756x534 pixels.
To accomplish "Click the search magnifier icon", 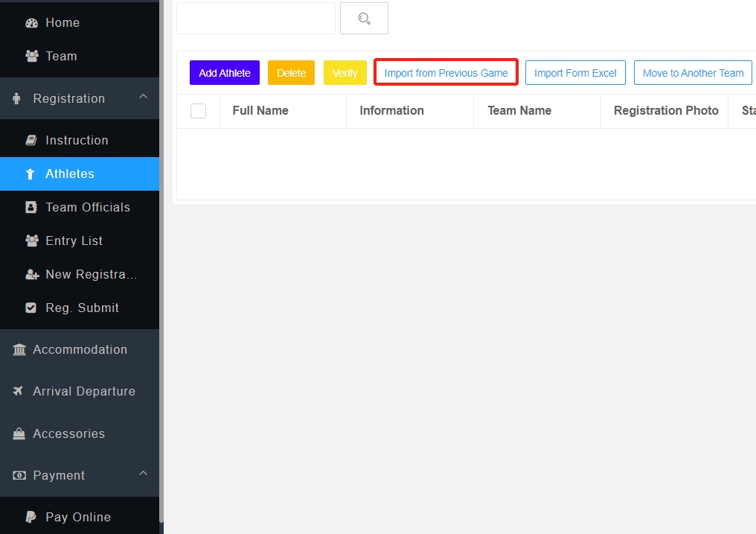I will (364, 18).
